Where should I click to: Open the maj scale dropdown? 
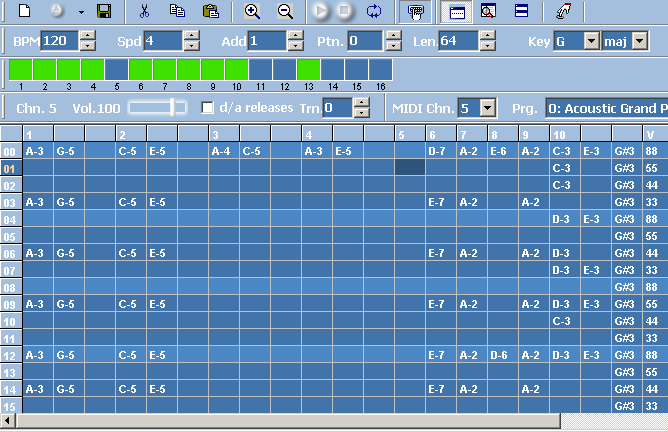638,41
